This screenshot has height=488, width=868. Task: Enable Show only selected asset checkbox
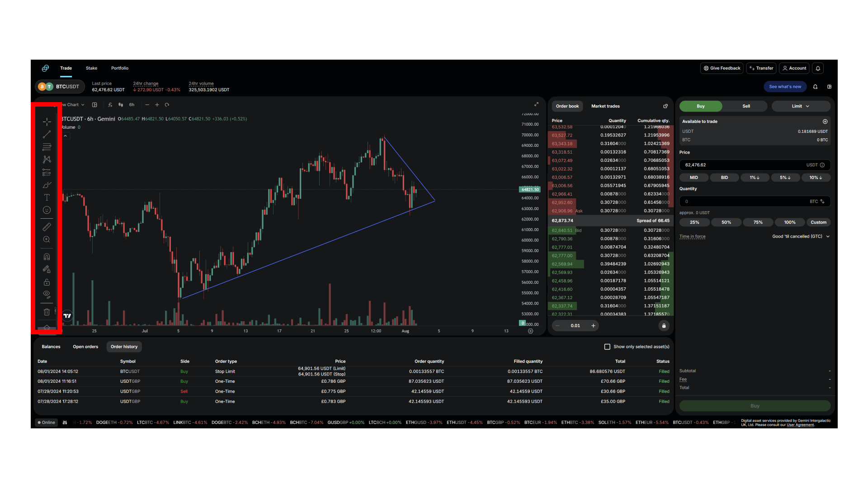[608, 346]
